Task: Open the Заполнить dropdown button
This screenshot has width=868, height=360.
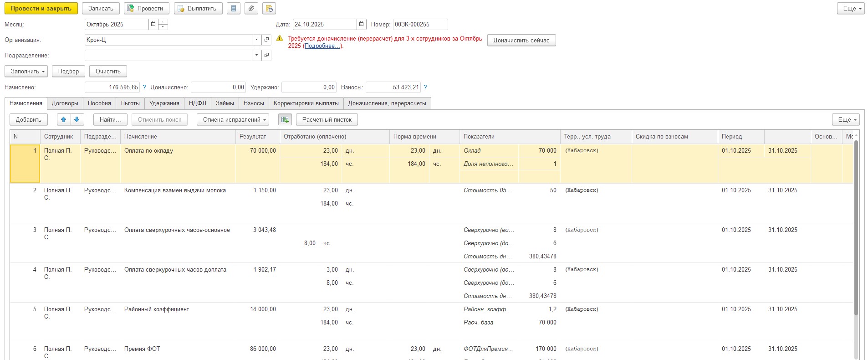Action: [26, 72]
